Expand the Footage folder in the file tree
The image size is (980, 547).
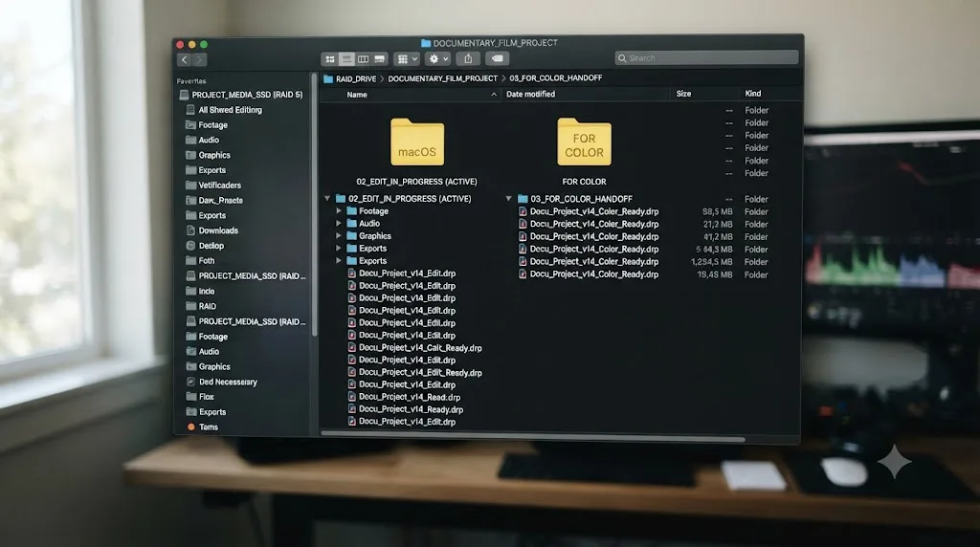339,211
